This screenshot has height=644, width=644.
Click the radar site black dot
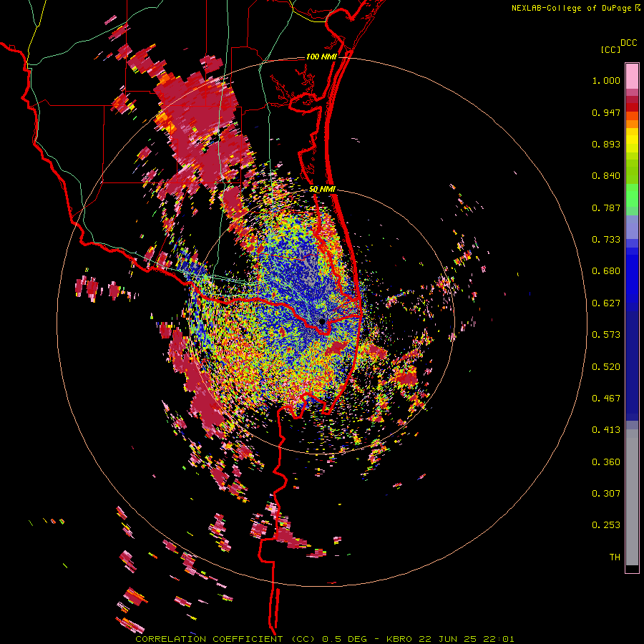point(322,321)
